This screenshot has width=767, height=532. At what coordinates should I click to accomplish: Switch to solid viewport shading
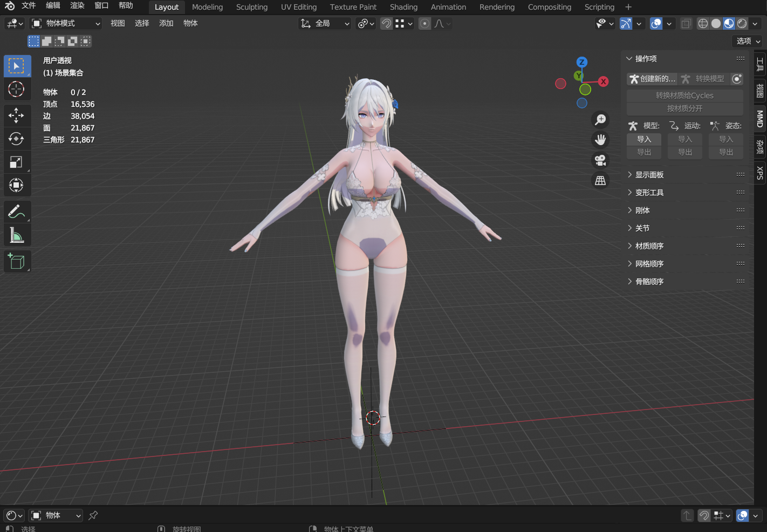716,24
